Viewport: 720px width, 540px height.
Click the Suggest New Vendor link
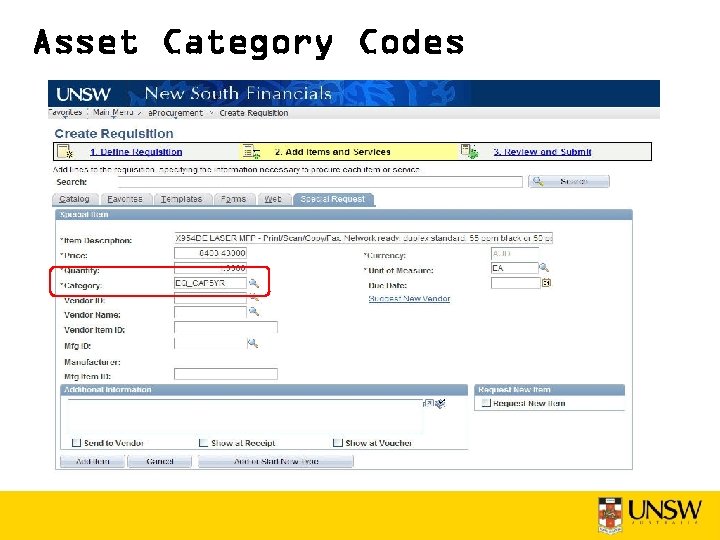coord(409,298)
